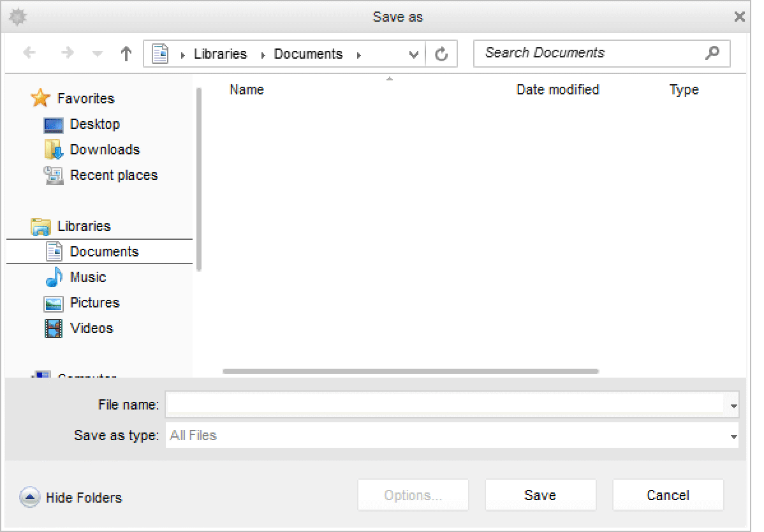Open the Pictures library
Viewport: 764px width, 532px height.
pyautogui.click(x=94, y=303)
